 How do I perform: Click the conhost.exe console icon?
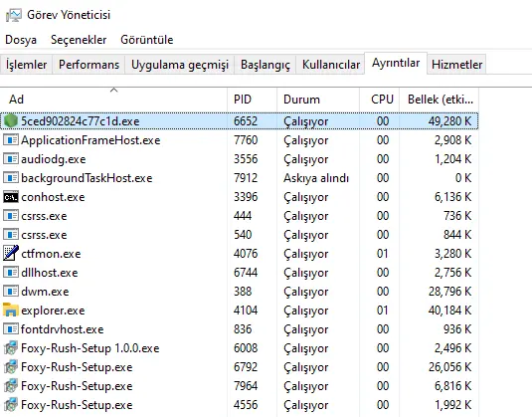tap(11, 197)
